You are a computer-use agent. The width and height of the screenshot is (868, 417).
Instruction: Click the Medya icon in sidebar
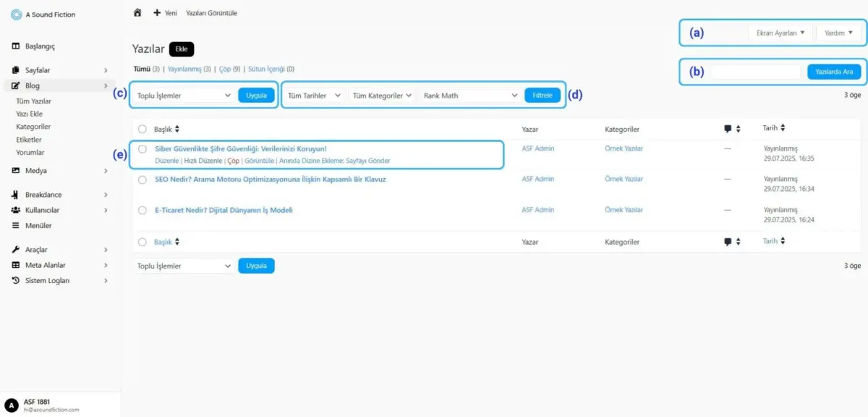coord(16,171)
